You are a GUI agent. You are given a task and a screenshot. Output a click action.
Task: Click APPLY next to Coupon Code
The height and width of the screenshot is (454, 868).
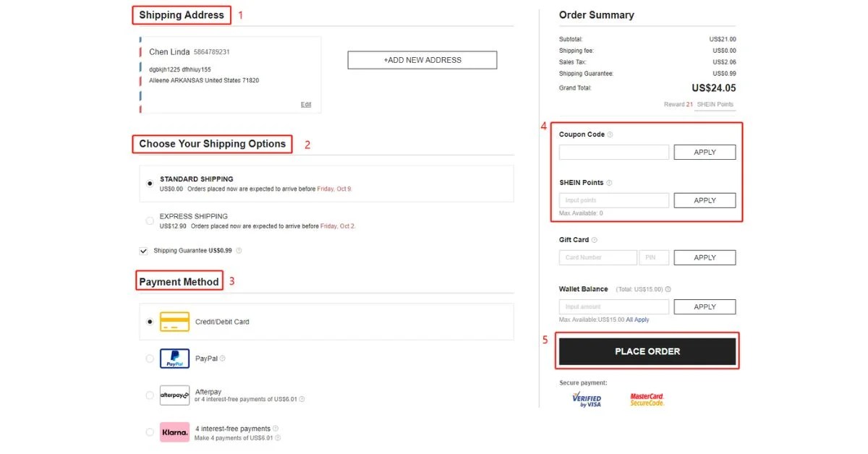coord(705,152)
